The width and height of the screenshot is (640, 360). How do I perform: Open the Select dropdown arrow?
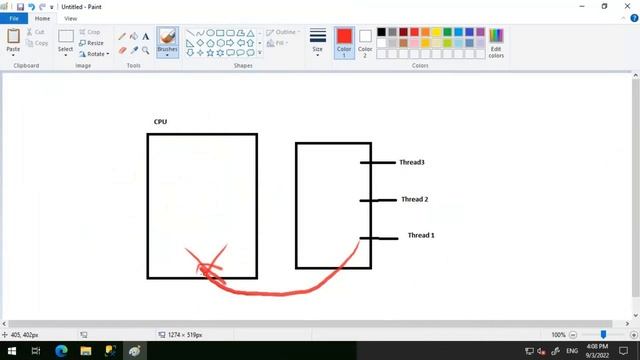(x=65, y=55)
